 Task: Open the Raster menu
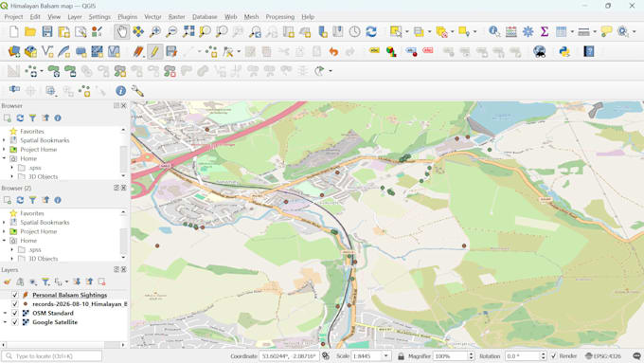[x=176, y=17]
